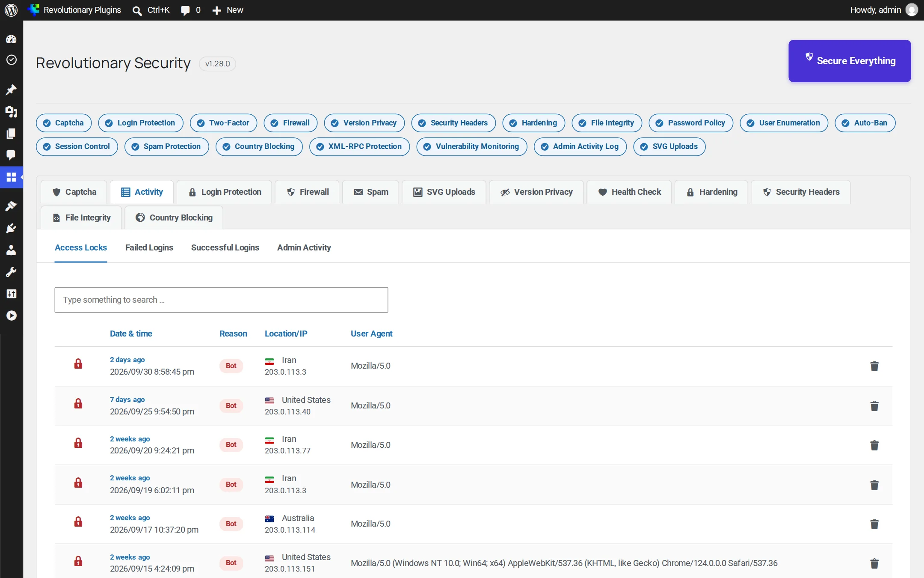Open the Pages sidebar icon
Screen dimensions: 924x578
tap(11, 134)
